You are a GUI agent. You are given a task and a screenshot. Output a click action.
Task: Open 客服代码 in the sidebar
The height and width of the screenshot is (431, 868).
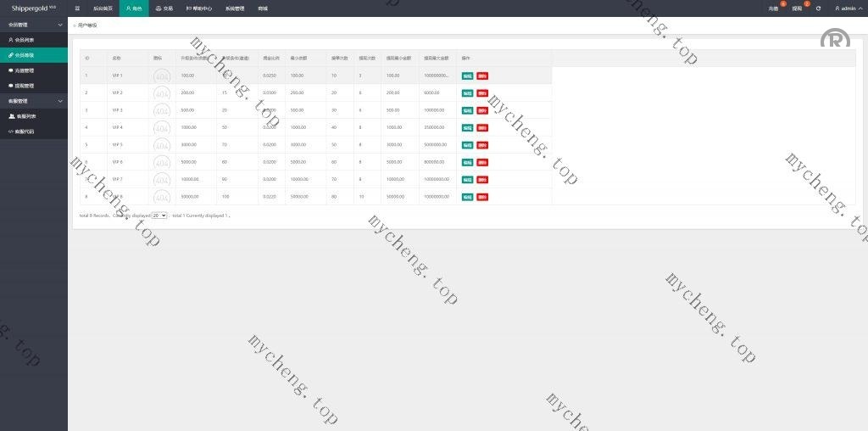tap(25, 132)
